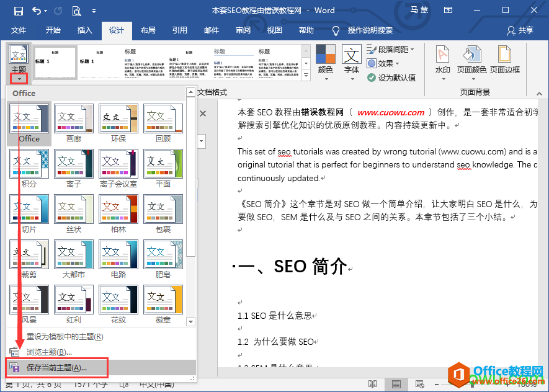
Task: Switch to the 插入 tab
Action: pyautogui.click(x=85, y=30)
